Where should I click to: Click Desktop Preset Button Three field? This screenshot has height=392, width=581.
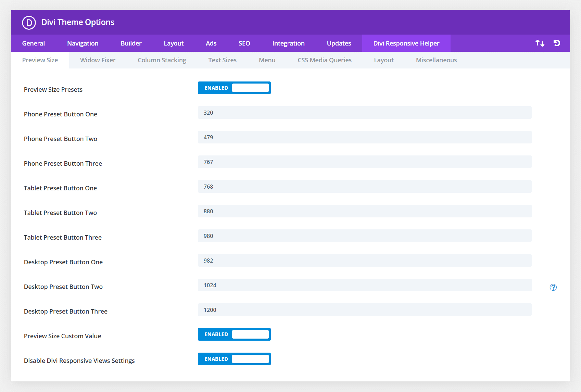[x=365, y=310]
